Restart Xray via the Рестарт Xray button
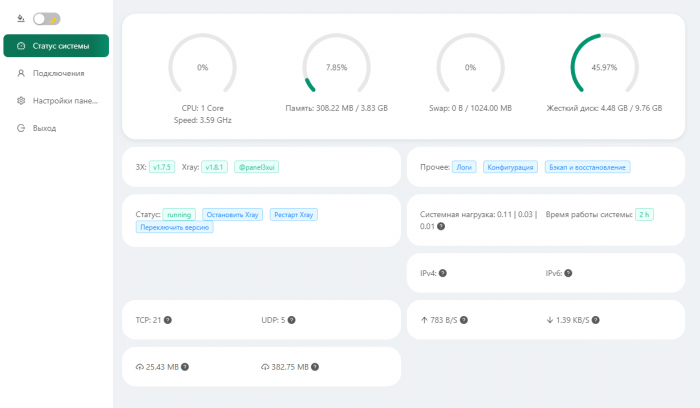The image size is (700, 408). (293, 214)
